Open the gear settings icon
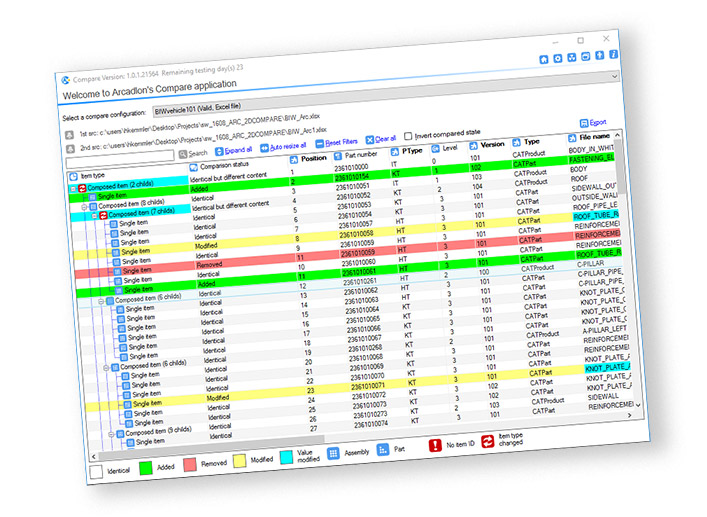This screenshot has height=517, width=707. pos(558,59)
